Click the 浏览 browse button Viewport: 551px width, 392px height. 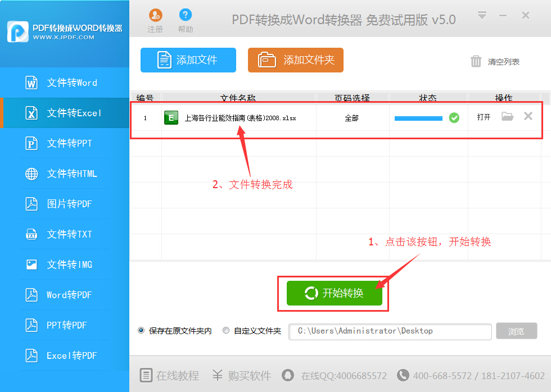[x=516, y=331]
